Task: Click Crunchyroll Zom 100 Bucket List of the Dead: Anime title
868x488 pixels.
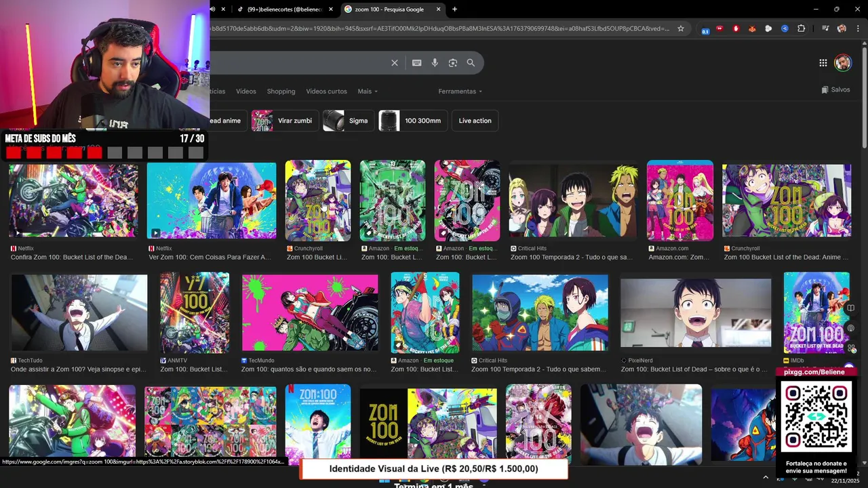Action: pos(786,258)
